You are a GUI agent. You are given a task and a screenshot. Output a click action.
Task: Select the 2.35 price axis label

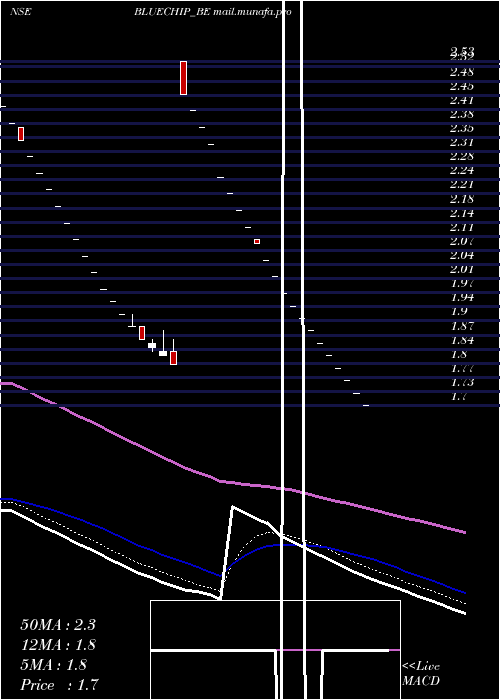(x=462, y=129)
